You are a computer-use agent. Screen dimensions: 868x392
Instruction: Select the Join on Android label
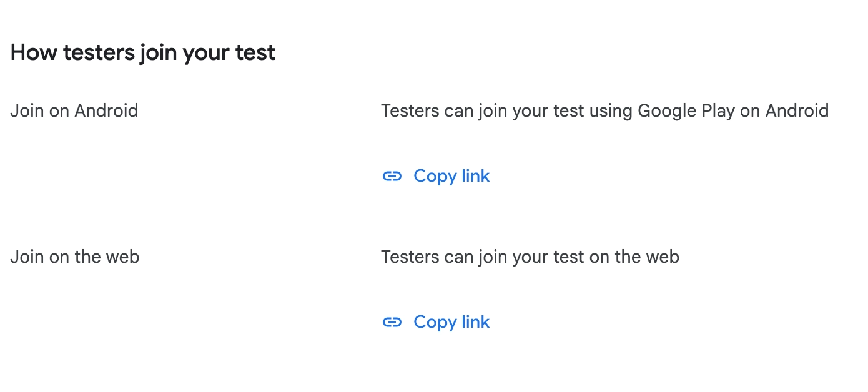point(74,110)
